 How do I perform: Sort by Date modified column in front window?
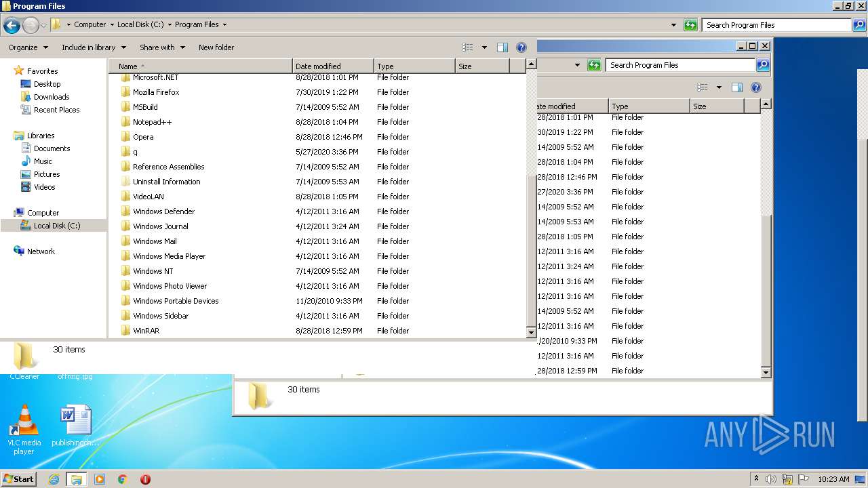pyautogui.click(x=333, y=66)
